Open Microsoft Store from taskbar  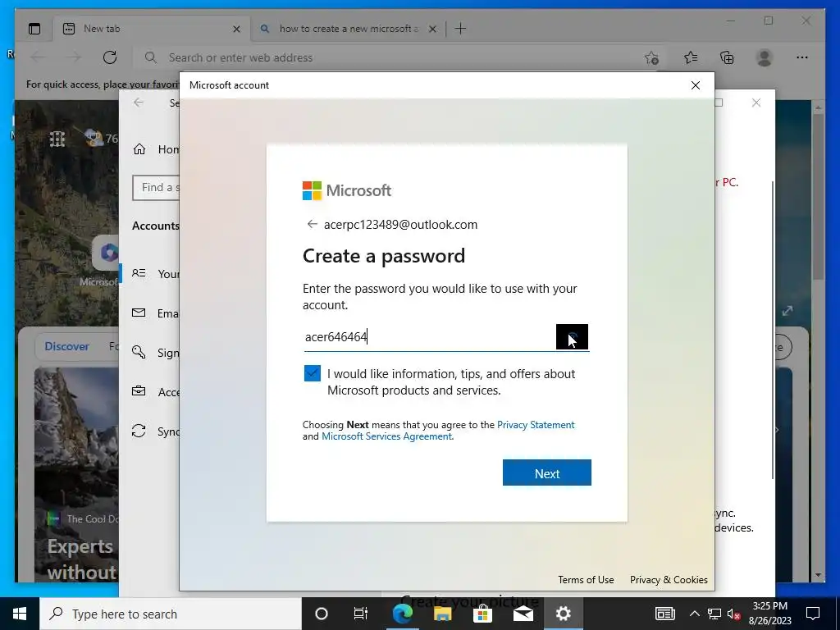pos(482,614)
